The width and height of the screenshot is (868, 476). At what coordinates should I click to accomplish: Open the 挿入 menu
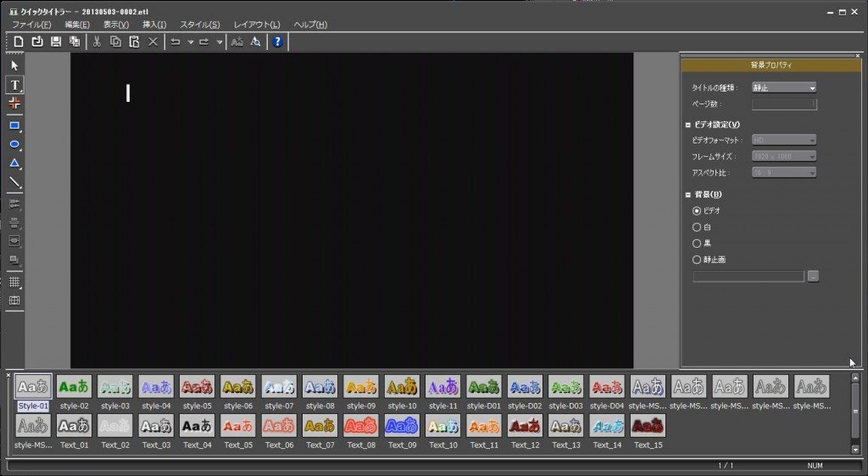154,25
